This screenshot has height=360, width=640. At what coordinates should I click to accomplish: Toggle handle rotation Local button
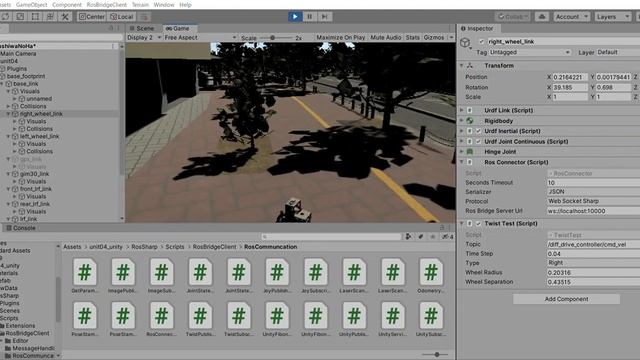click(x=122, y=17)
